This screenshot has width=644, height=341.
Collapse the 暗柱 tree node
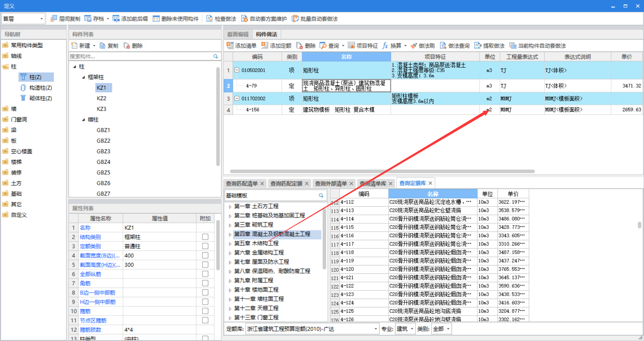point(84,119)
